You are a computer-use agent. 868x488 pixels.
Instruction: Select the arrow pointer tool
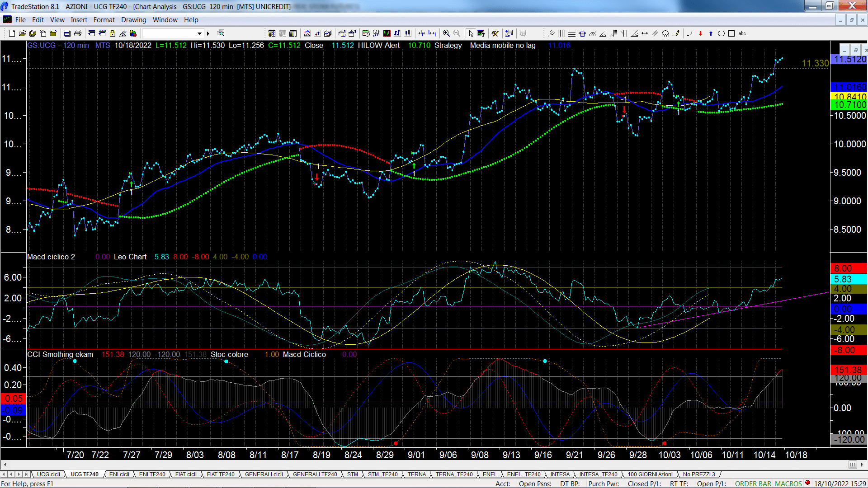(x=471, y=33)
